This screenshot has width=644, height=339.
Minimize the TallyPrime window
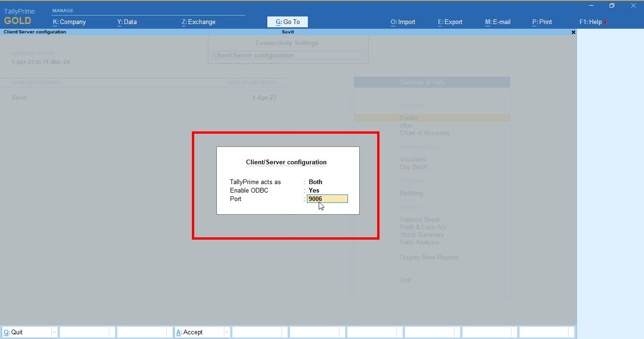[x=591, y=5]
